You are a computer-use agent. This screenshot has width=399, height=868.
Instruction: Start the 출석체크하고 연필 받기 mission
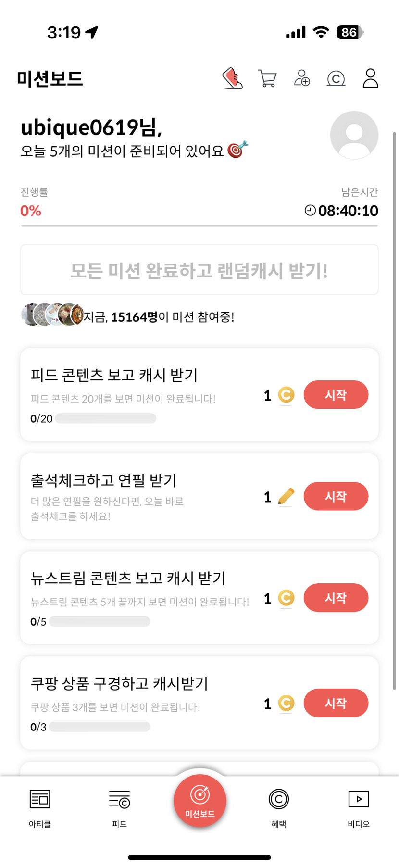click(336, 496)
